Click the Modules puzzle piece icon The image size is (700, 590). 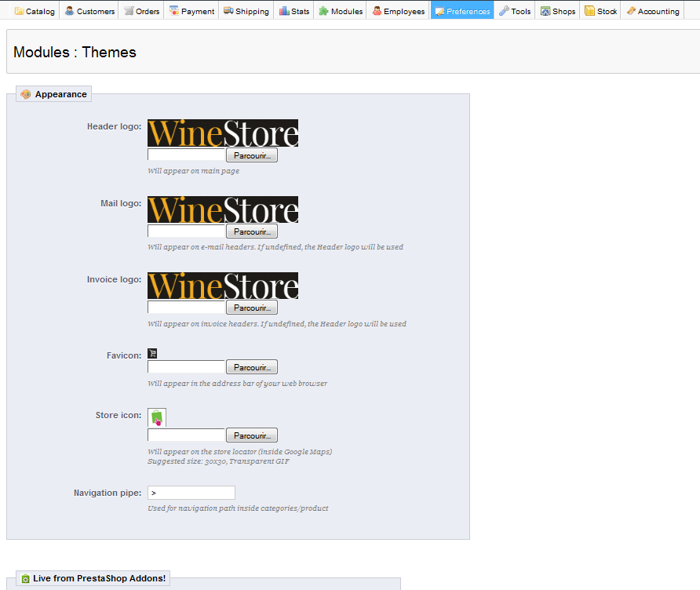323,11
